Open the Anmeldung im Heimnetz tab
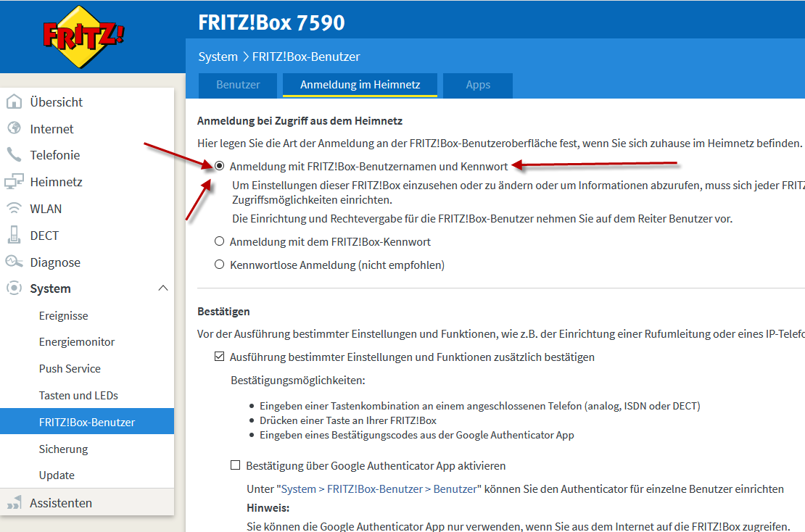 click(x=360, y=85)
